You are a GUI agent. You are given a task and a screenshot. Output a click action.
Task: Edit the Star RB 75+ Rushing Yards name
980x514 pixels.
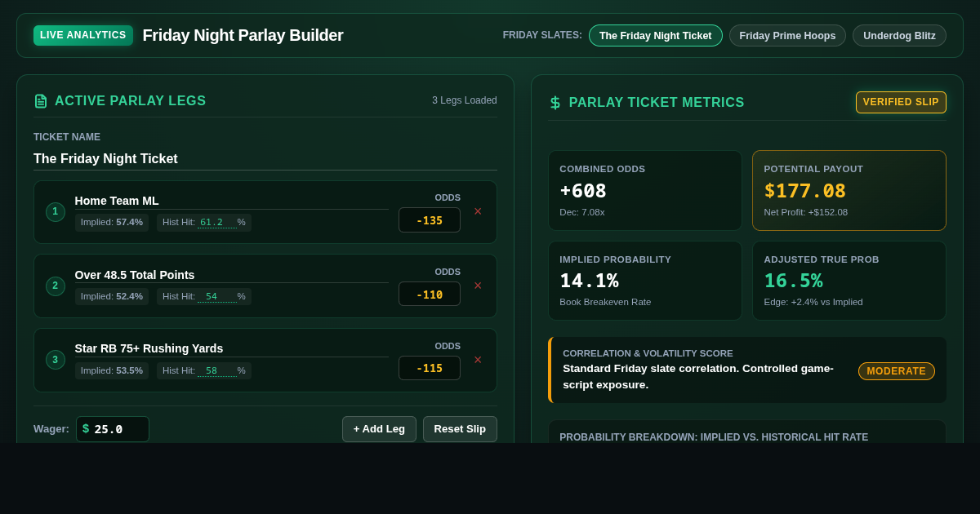[232, 348]
